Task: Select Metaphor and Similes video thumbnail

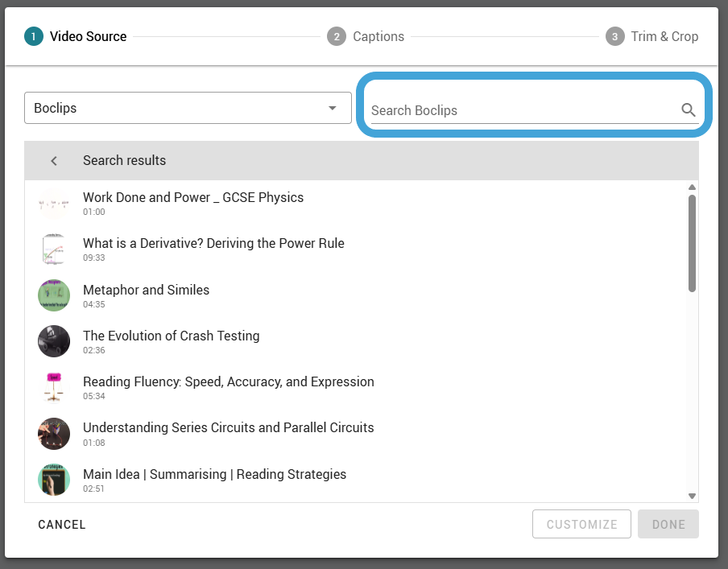Action: (54, 295)
